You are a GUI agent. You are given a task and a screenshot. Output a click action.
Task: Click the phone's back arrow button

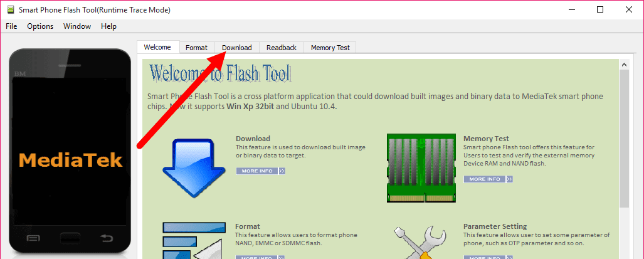pyautogui.click(x=107, y=238)
